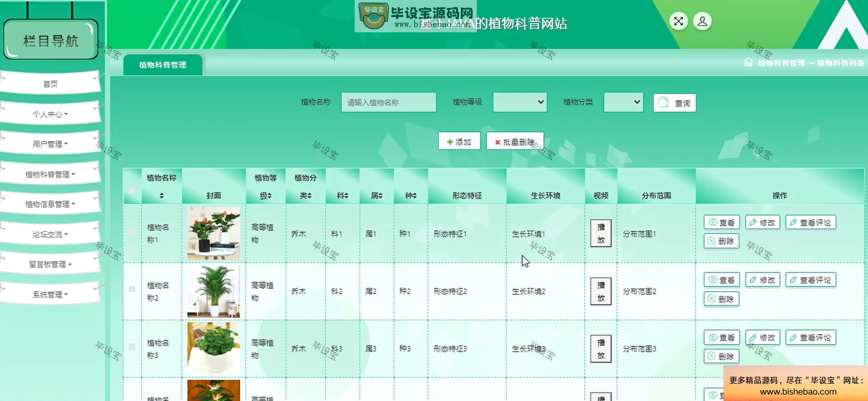Viewport: 868px width, 401px height.
Task: Play video for 植物名称1 row
Action: (x=601, y=233)
